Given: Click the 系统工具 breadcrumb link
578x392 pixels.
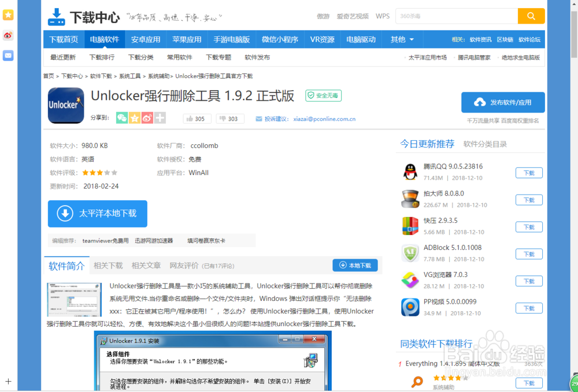Looking at the screenshot, I should 129,76.
